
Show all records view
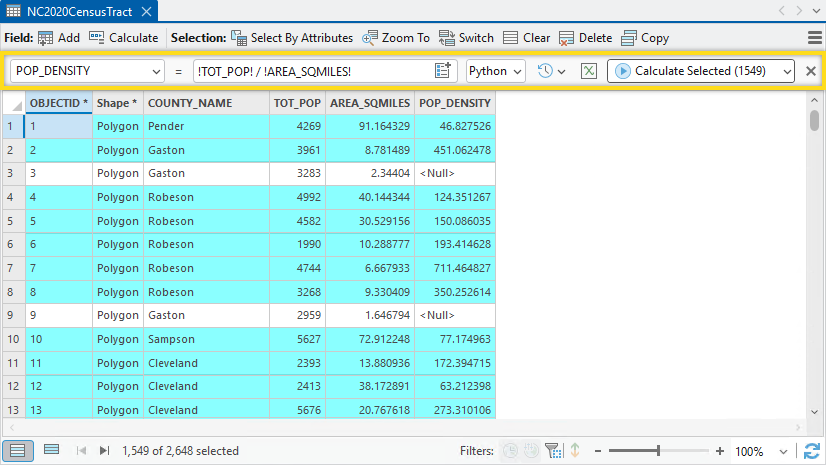coord(18,451)
